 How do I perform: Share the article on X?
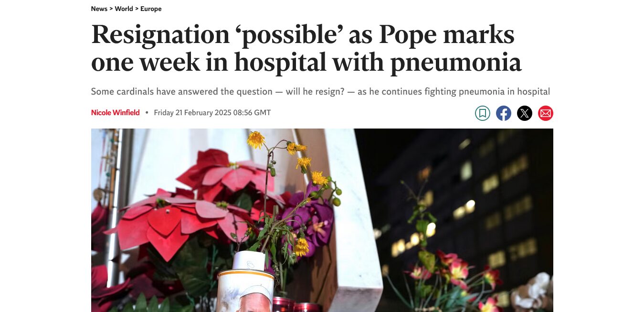coord(525,113)
